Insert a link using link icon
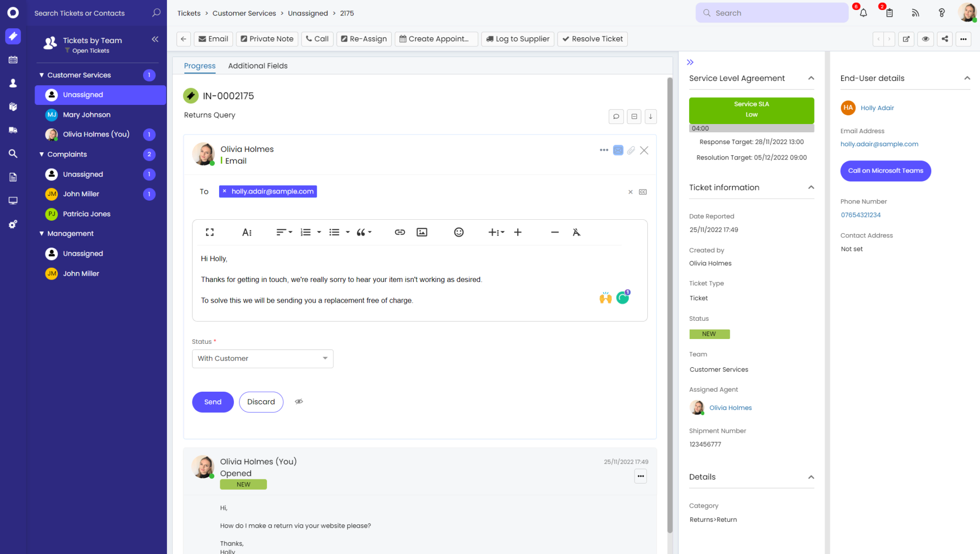 400,232
